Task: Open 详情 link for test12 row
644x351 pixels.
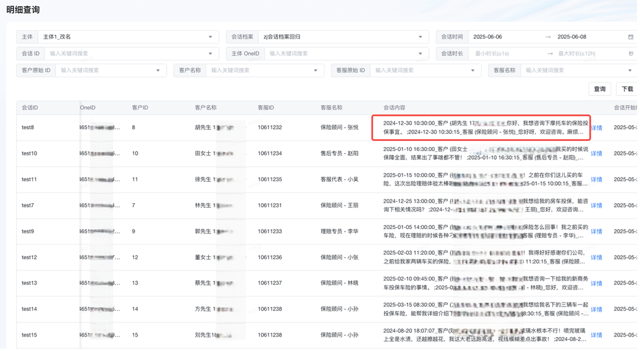Action: pos(596,258)
